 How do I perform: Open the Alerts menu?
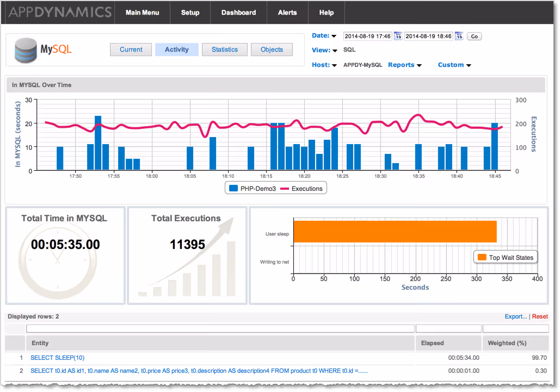pyautogui.click(x=287, y=13)
